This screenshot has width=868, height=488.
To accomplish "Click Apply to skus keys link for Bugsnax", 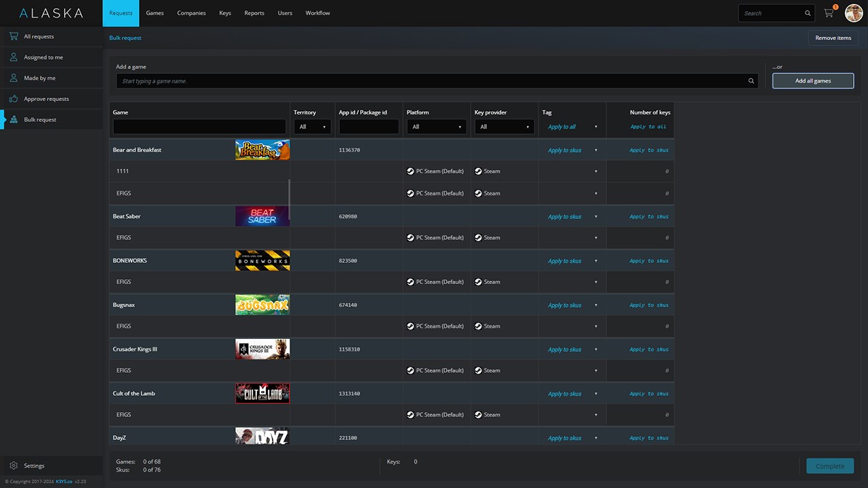I will pyautogui.click(x=649, y=306).
